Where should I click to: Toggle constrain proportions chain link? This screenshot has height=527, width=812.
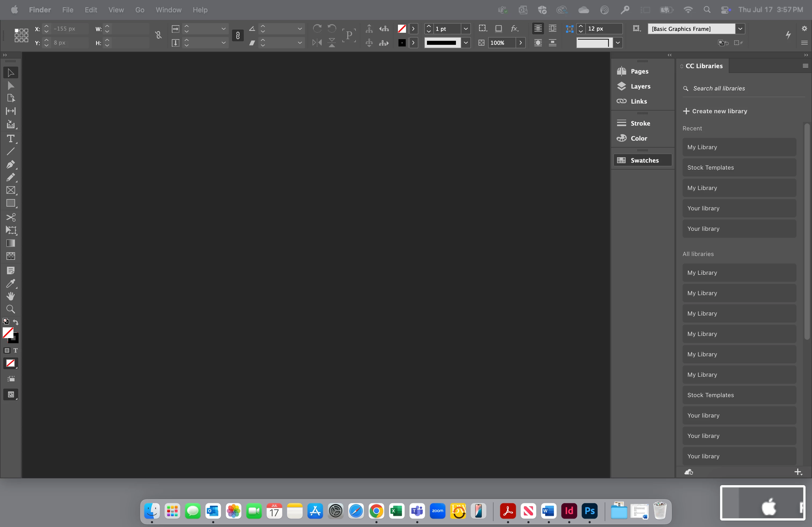pos(238,35)
